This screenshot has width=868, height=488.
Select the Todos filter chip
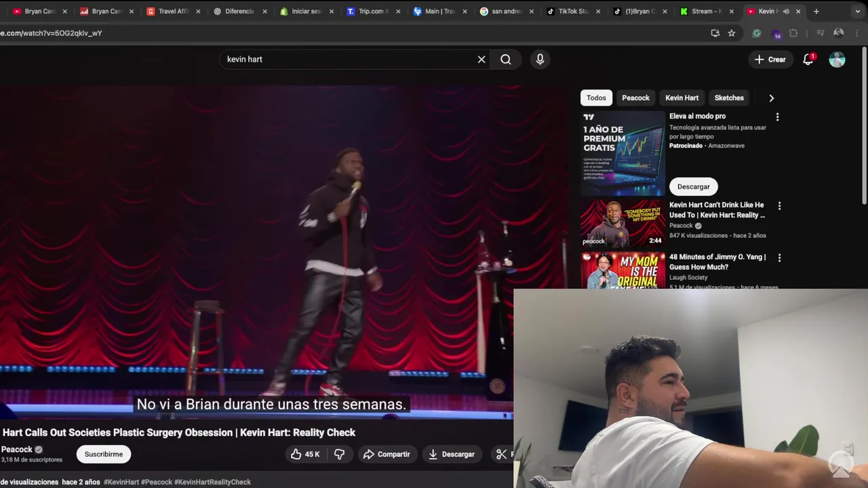(x=596, y=98)
